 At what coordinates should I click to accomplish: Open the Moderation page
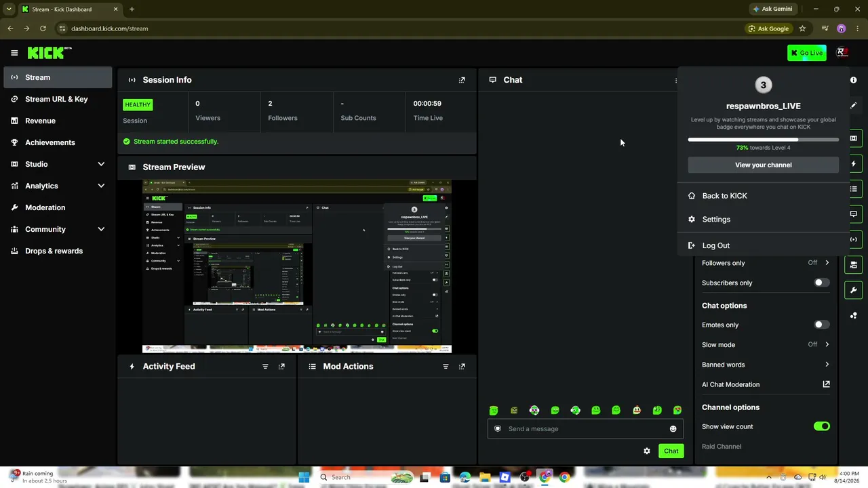tap(58, 207)
